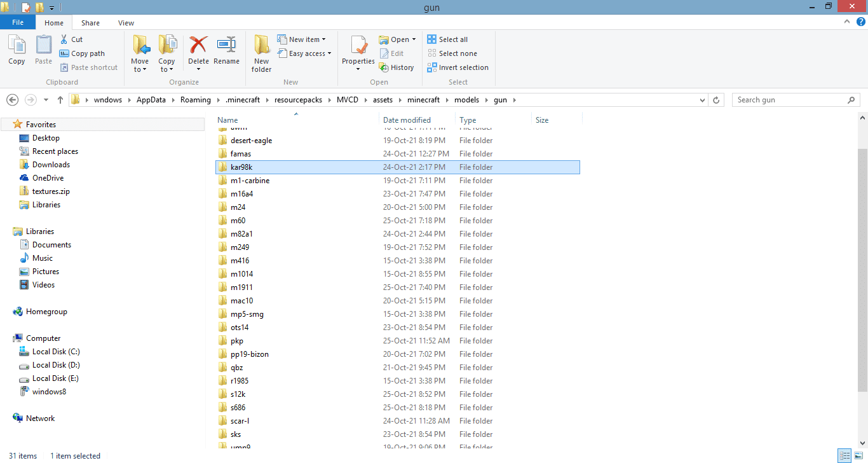Click the Search gun input field
Viewport: 868px width, 463px height.
[x=790, y=100]
